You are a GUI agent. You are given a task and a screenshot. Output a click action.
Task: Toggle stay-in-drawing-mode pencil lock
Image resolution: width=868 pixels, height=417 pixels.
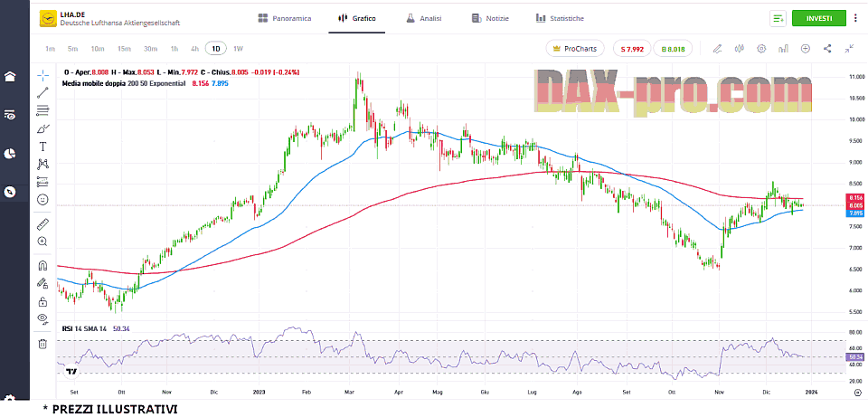point(42,283)
